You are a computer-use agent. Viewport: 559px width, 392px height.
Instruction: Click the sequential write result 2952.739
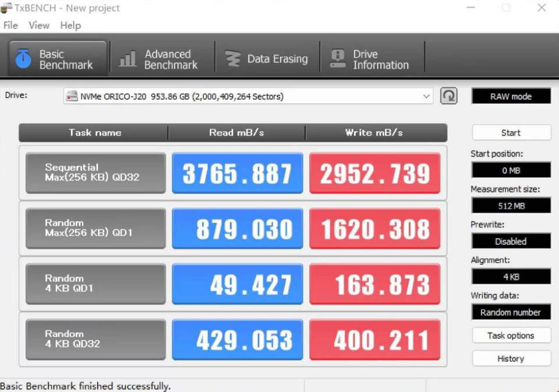[x=374, y=173]
